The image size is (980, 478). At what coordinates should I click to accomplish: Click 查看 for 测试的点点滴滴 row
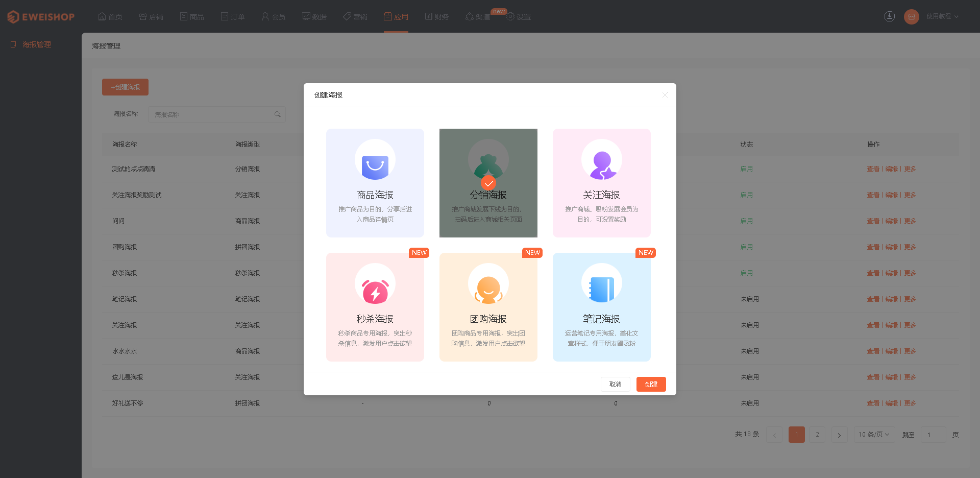(873, 169)
